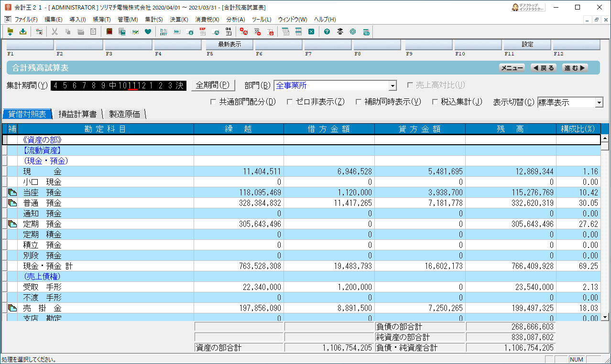Enable the 共通部門配分 checkbox
Viewport: 611px width, 364px height.
coord(213,102)
